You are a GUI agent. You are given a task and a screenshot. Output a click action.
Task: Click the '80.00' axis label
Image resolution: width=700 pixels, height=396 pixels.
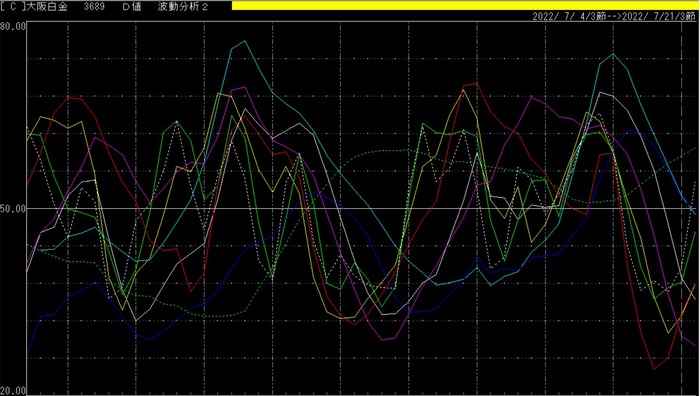(13, 25)
